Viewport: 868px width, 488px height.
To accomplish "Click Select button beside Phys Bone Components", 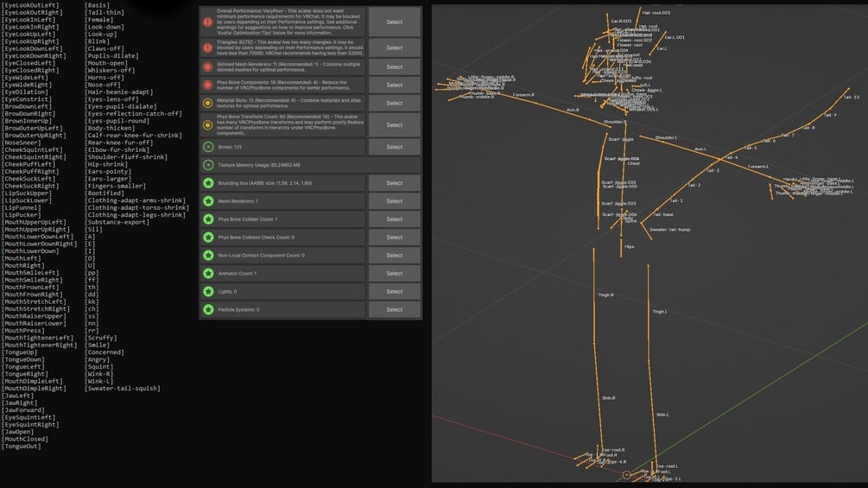I will [x=395, y=86].
